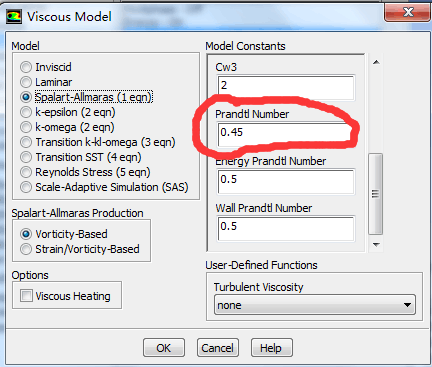This screenshot has width=432, height=367.
Task: Choose Transition SST (4 eqn) model
Action: click(26, 157)
